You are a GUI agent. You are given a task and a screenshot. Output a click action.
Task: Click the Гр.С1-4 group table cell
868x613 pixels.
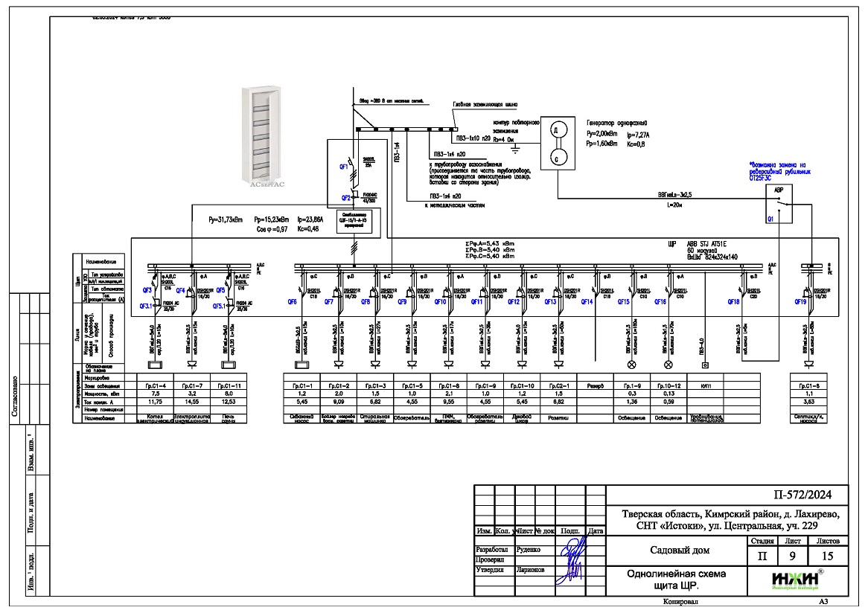156,386
